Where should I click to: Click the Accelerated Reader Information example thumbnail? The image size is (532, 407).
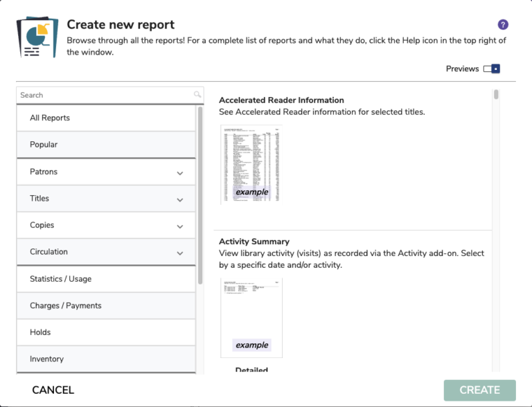(251, 164)
